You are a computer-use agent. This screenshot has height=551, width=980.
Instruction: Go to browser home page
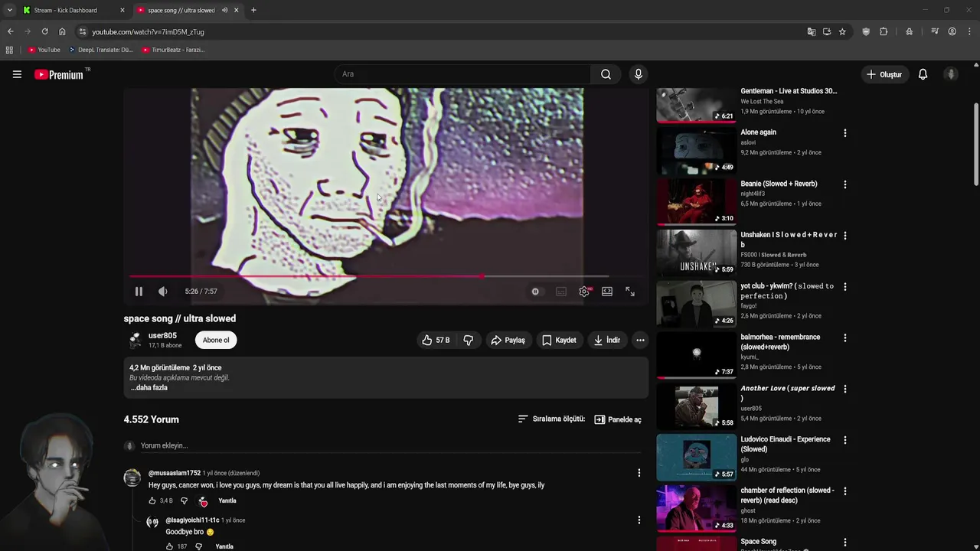click(x=62, y=31)
